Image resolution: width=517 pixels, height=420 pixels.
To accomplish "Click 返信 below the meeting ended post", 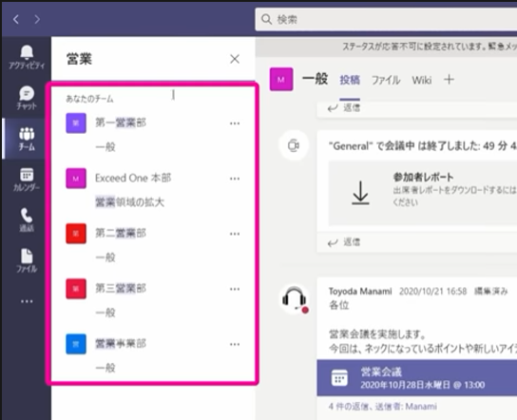I will coord(344,242).
